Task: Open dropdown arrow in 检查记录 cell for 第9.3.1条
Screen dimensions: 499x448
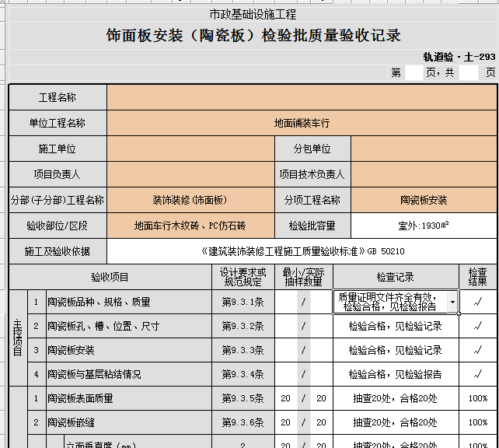Action: [x=452, y=302]
